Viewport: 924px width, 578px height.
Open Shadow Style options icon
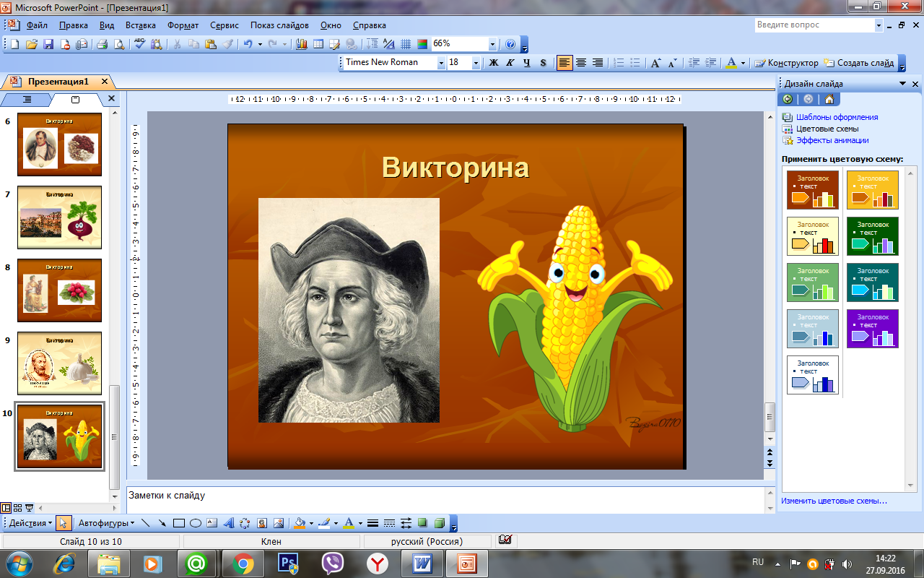422,523
